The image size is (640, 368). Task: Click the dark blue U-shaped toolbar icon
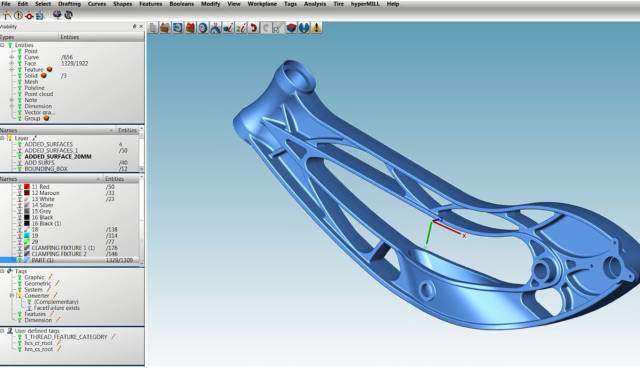[304, 28]
